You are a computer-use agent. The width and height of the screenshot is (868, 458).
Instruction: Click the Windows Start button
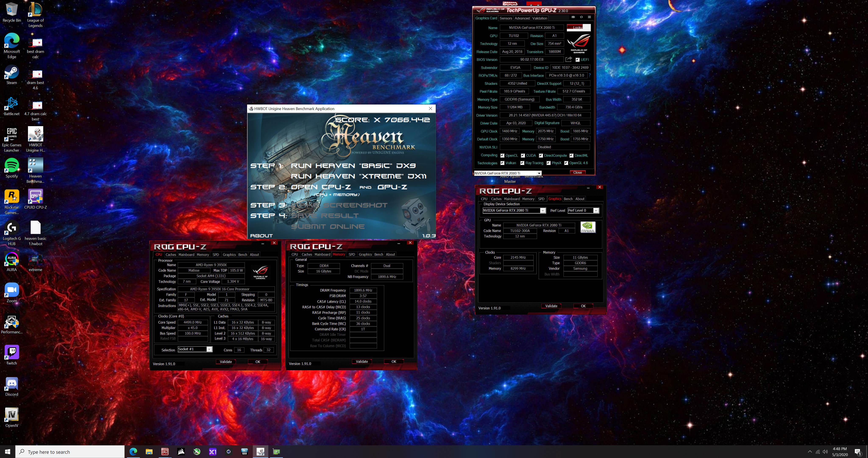click(x=7, y=452)
